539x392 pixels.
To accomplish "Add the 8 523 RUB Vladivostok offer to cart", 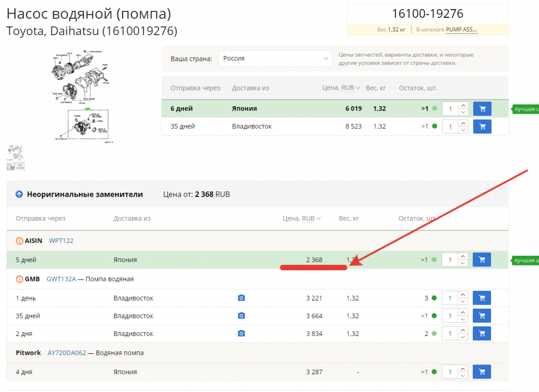I will [482, 127].
